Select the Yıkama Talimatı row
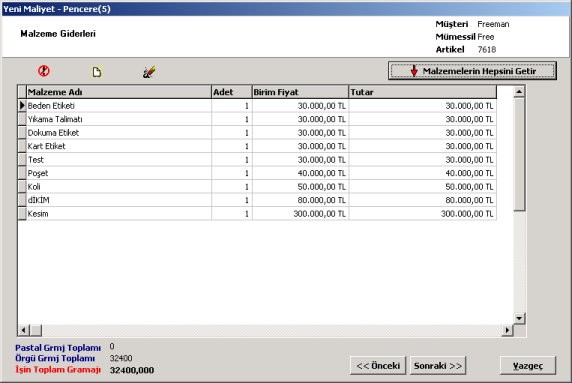Image resolution: width=572 pixels, height=383 pixels. (x=257, y=119)
